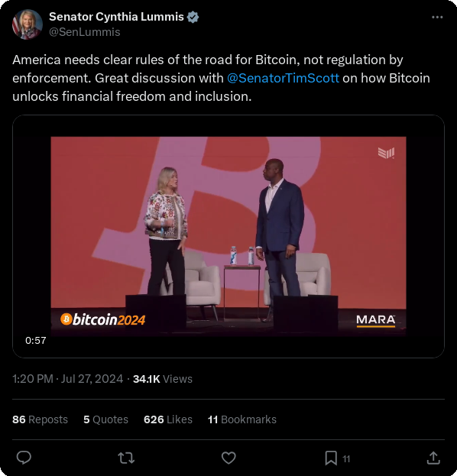Click the MARA logo in video
Screen dimensions: 457x476
(376, 321)
